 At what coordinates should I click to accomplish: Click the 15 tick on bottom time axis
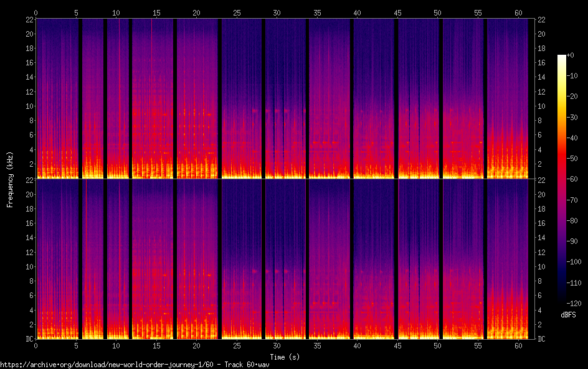(156, 345)
